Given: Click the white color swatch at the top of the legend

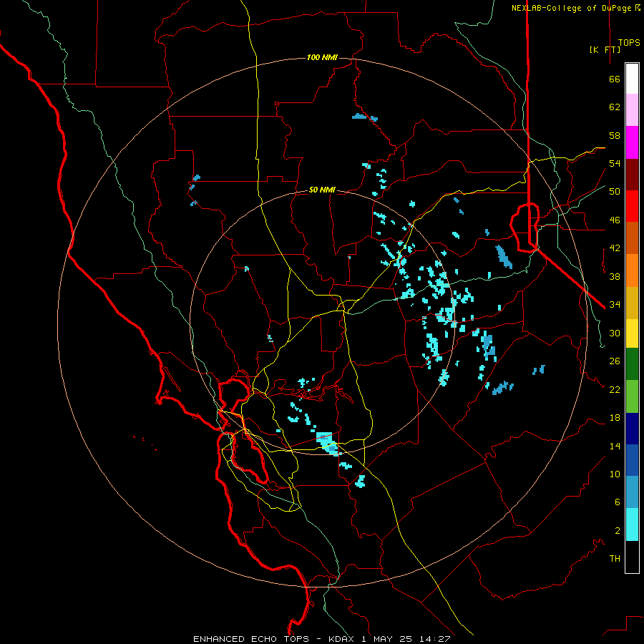Looking at the screenshot, I should (632, 79).
